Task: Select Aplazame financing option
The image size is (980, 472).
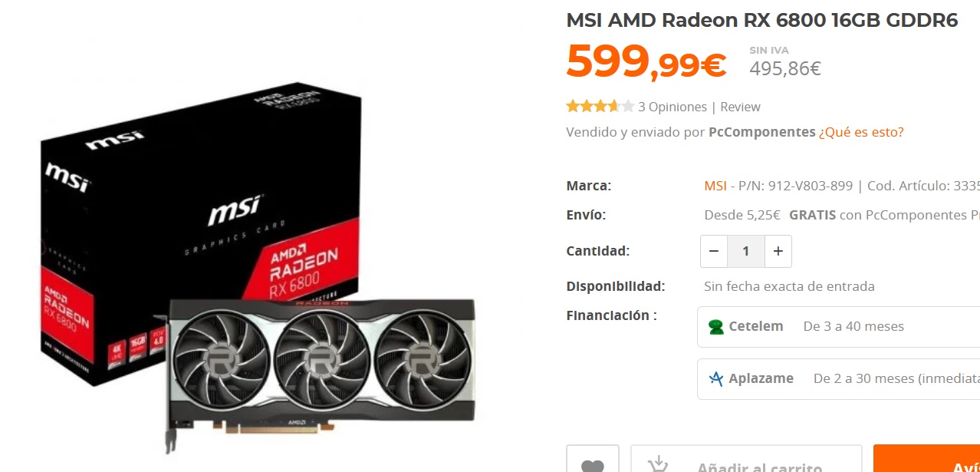Action: coord(838,379)
